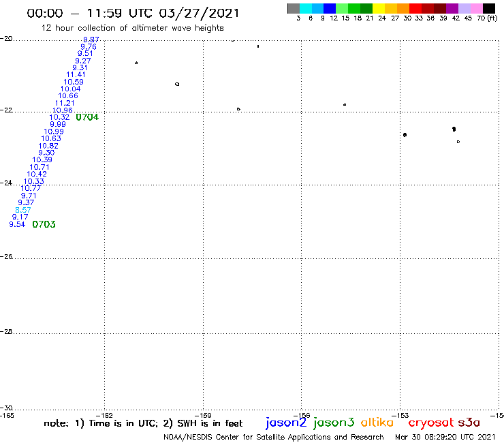Click the red 'cryosat' satellite label
504x443 pixels.
430,423
